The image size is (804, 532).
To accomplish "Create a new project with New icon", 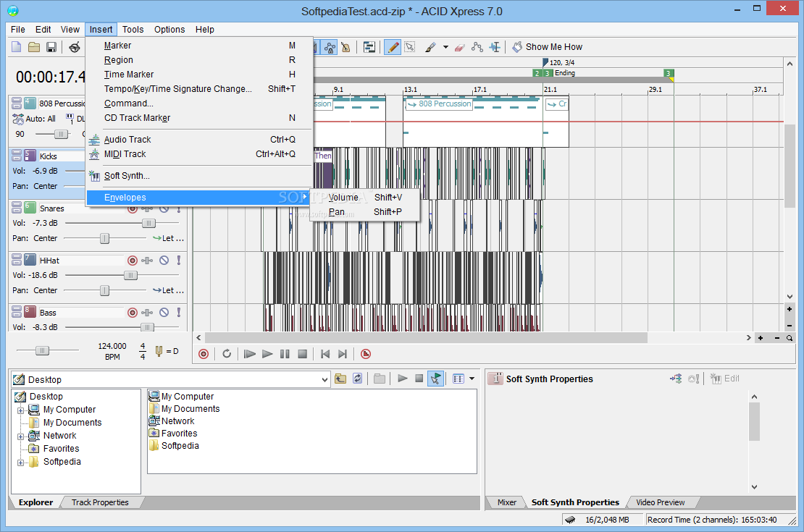I will tap(17, 47).
